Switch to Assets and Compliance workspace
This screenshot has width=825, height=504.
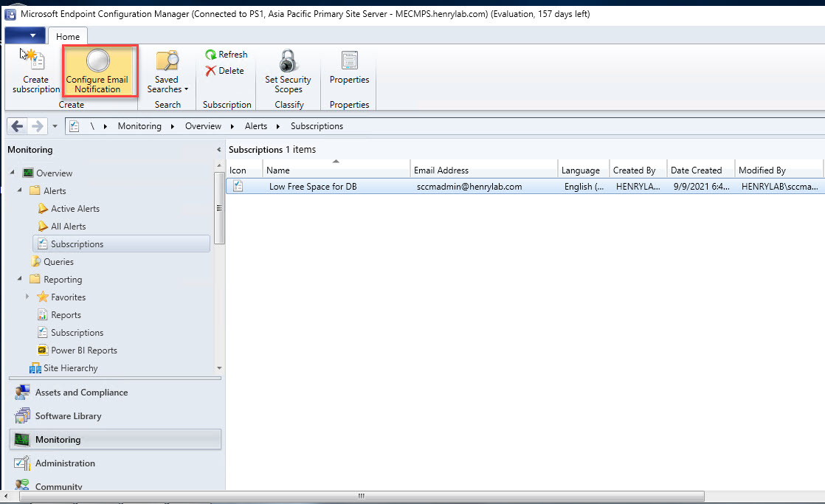pos(81,393)
